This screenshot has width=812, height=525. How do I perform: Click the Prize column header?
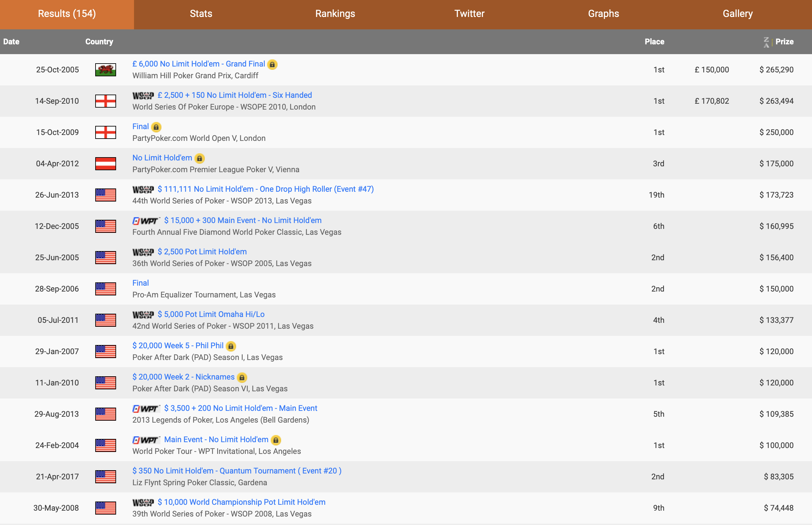pos(784,42)
